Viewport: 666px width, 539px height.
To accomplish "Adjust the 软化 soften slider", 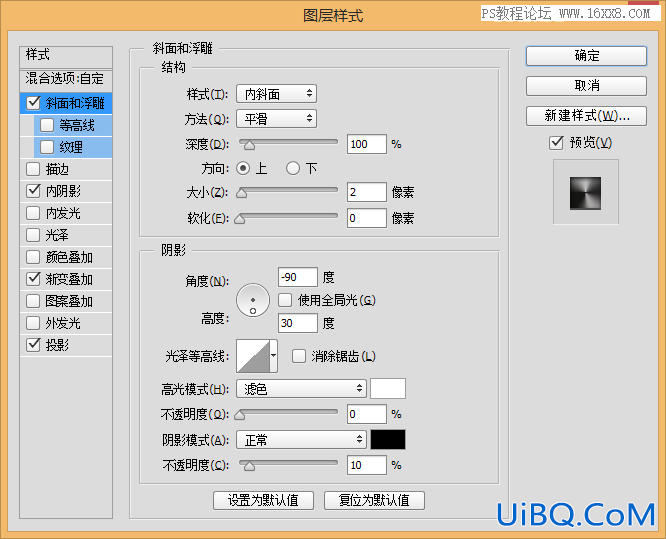I will (240, 219).
